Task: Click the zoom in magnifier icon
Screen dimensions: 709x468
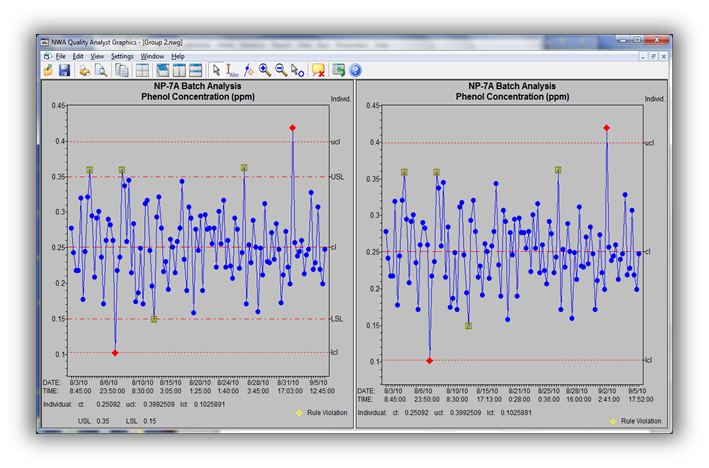Action: pyautogui.click(x=265, y=70)
